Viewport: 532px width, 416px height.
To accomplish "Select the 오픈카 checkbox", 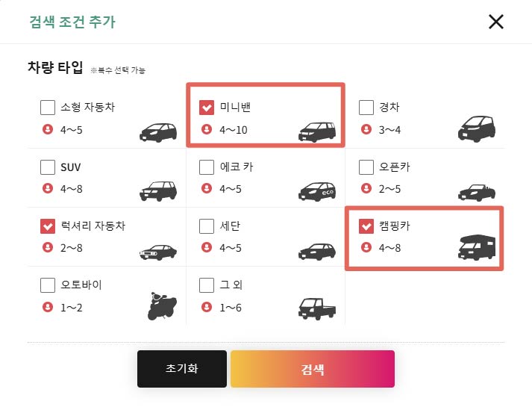I will [366, 167].
